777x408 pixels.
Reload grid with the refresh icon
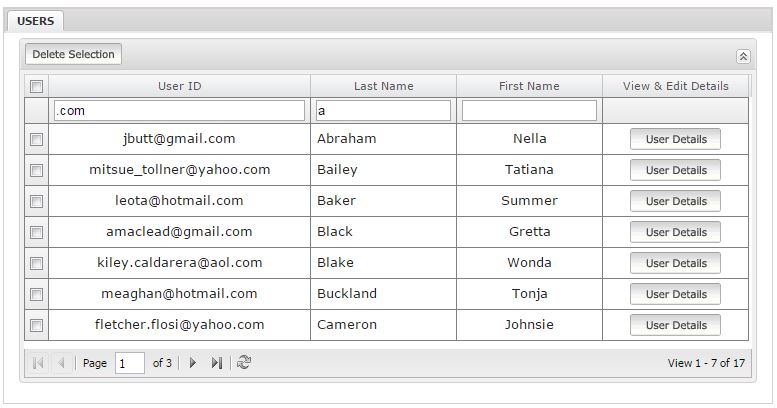(x=244, y=362)
